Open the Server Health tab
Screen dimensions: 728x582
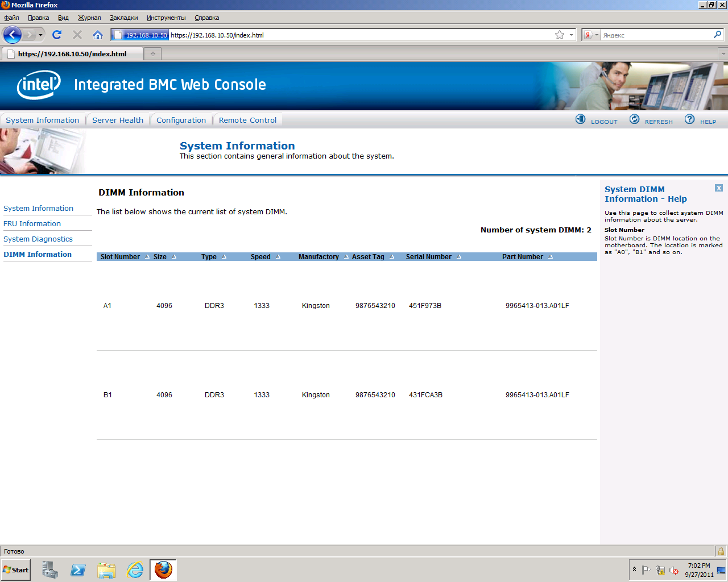point(118,120)
